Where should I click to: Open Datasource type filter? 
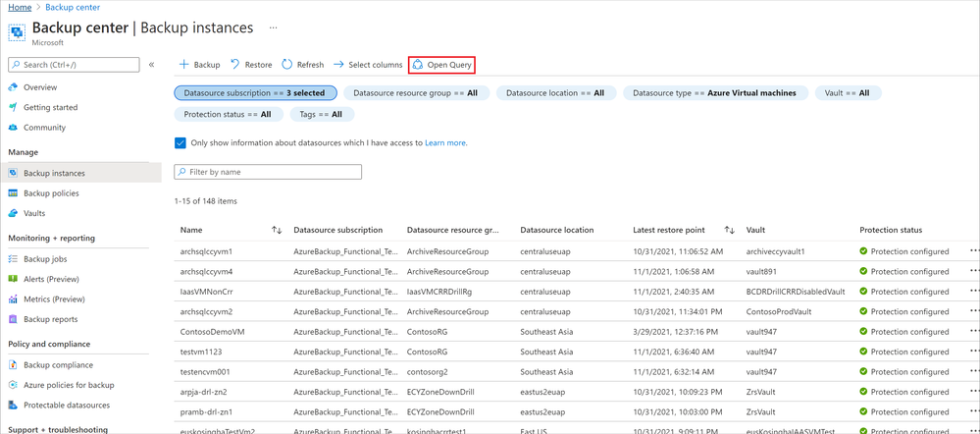[x=714, y=93]
